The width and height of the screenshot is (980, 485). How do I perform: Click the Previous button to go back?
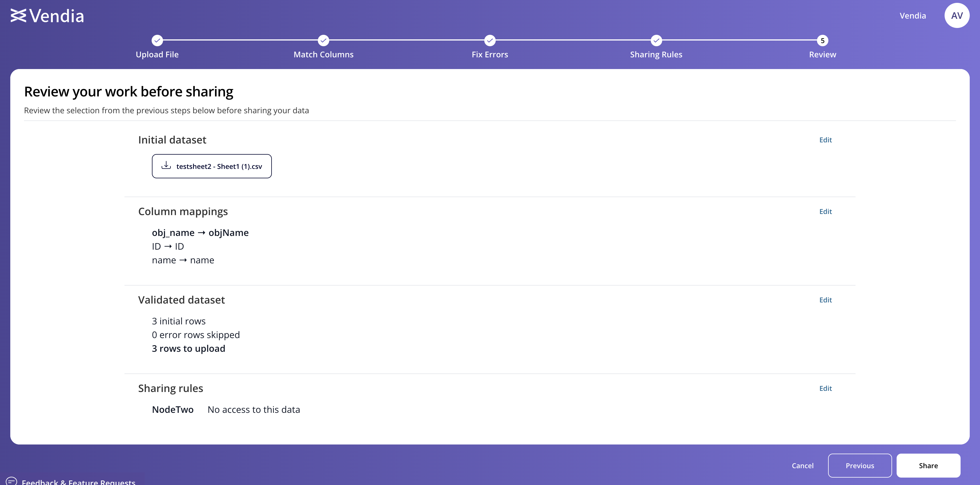coord(859,465)
